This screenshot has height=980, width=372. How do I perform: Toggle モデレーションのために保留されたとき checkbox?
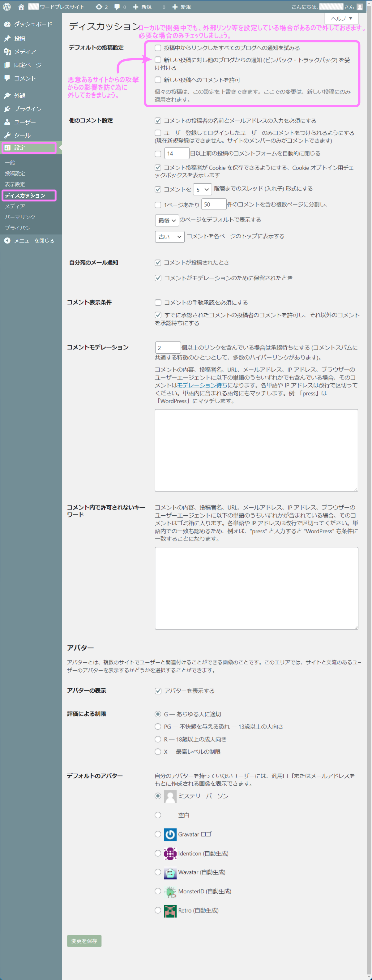tap(158, 278)
